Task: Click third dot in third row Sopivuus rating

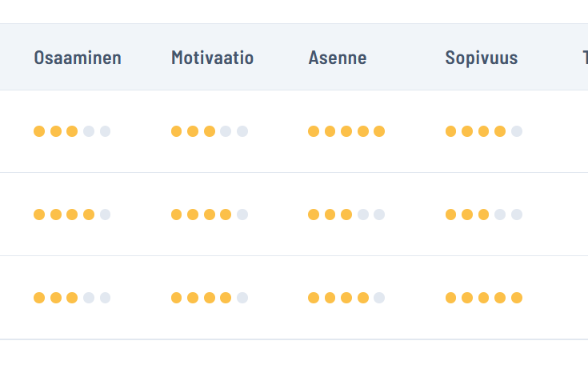Action: pos(484,298)
